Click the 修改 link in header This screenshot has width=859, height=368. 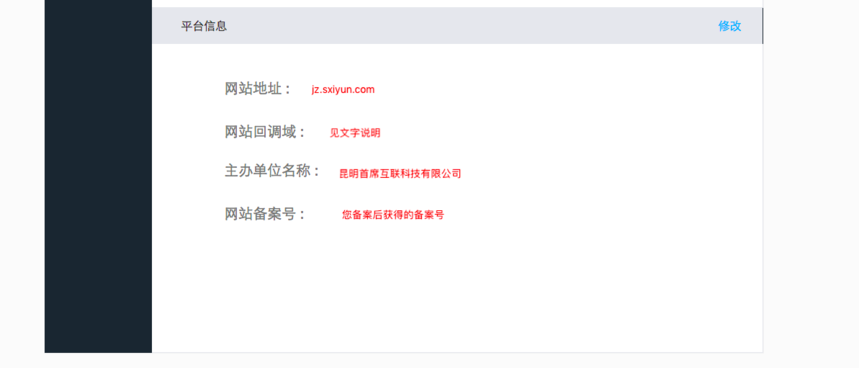pyautogui.click(x=730, y=26)
